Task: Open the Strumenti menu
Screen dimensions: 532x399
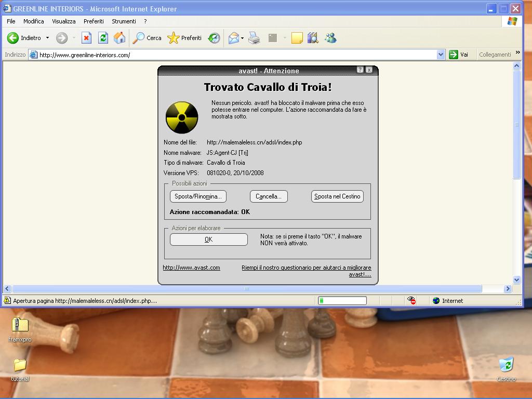Action: click(x=124, y=21)
